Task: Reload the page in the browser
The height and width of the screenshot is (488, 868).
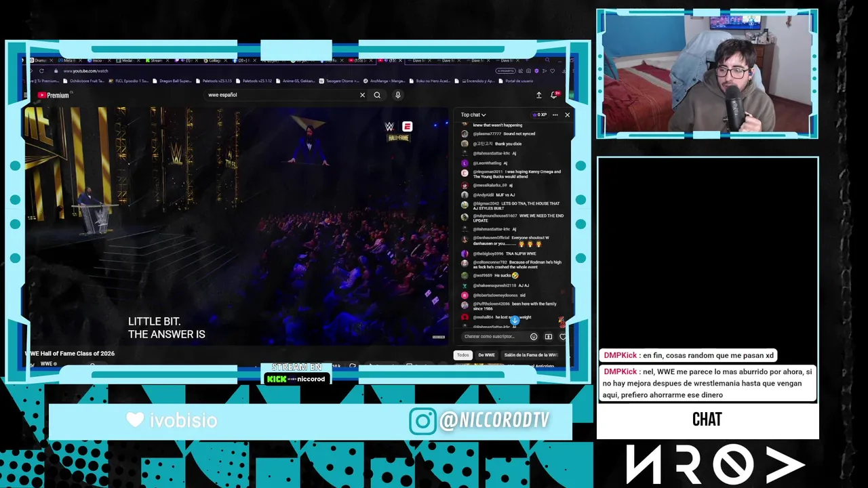Action: pyautogui.click(x=41, y=71)
